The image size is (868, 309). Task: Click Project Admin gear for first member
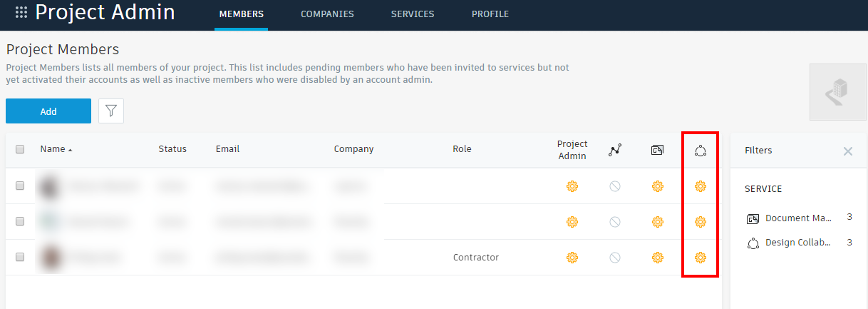[x=572, y=186]
